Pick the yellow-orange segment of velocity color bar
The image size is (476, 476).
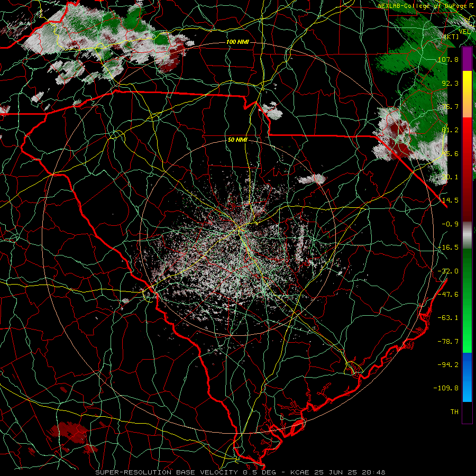tap(467, 94)
